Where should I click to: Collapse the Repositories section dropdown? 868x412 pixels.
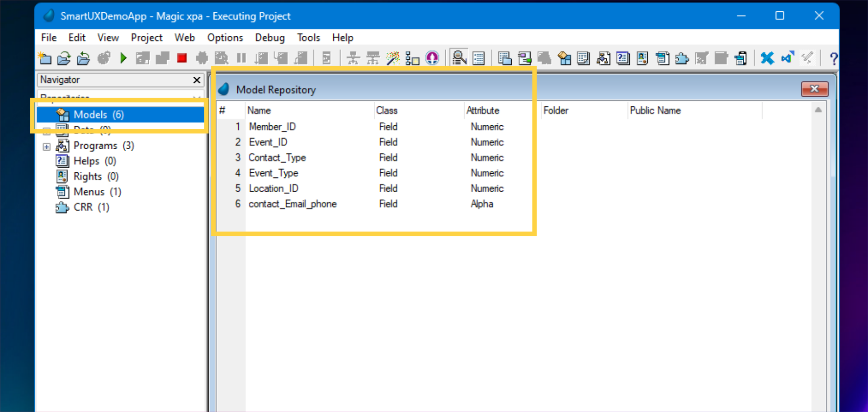click(x=196, y=98)
